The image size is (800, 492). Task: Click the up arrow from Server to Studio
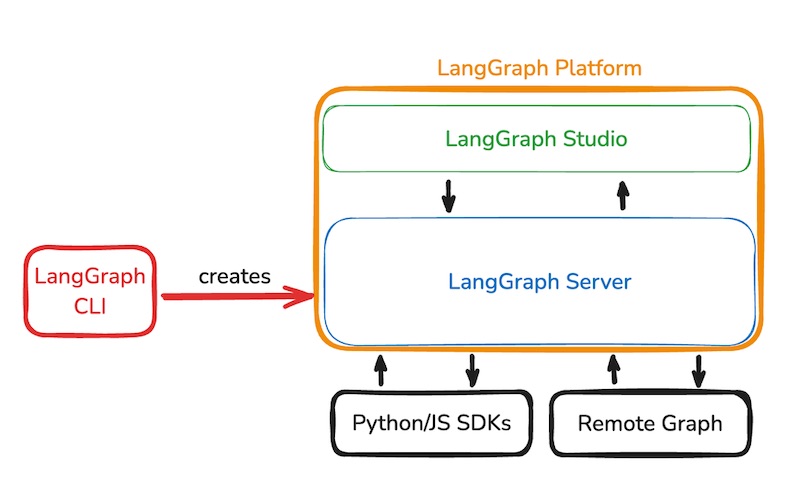[x=622, y=195]
